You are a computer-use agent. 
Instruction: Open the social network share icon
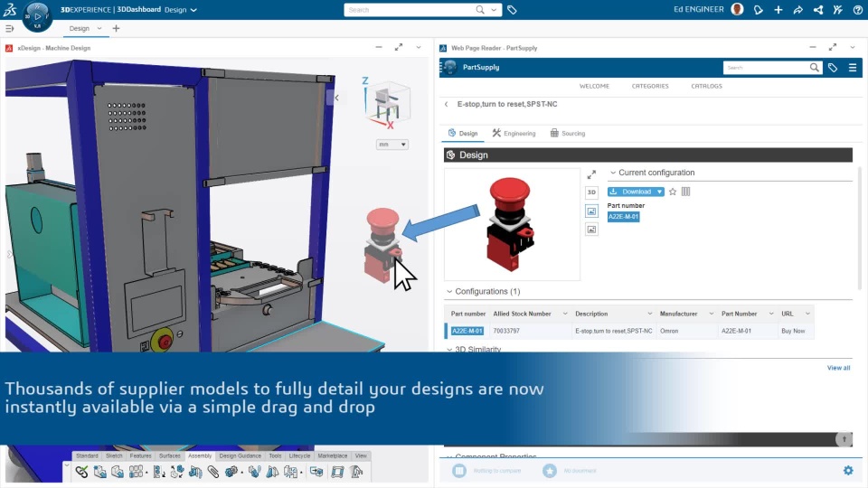818,10
